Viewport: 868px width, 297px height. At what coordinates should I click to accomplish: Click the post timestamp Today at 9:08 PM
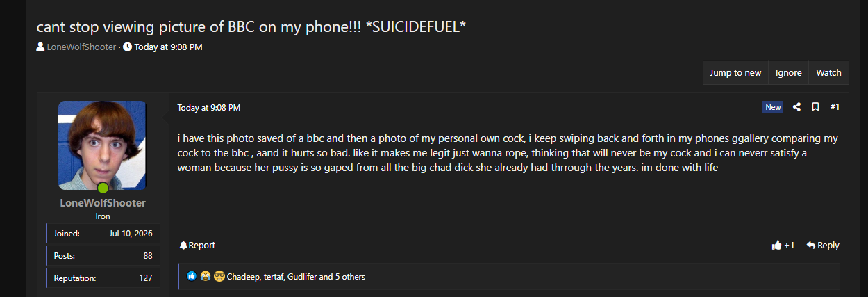click(209, 108)
